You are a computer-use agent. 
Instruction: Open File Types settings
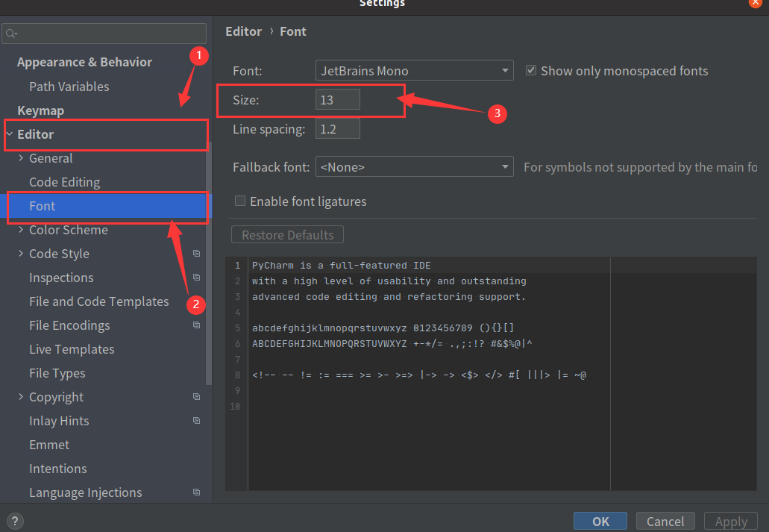coord(57,373)
